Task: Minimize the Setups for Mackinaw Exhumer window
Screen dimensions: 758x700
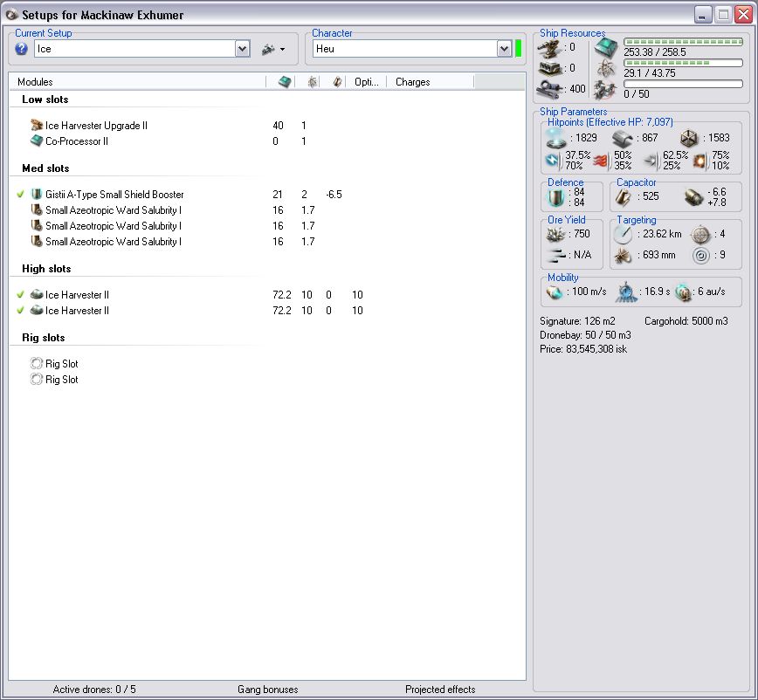Action: pos(703,15)
